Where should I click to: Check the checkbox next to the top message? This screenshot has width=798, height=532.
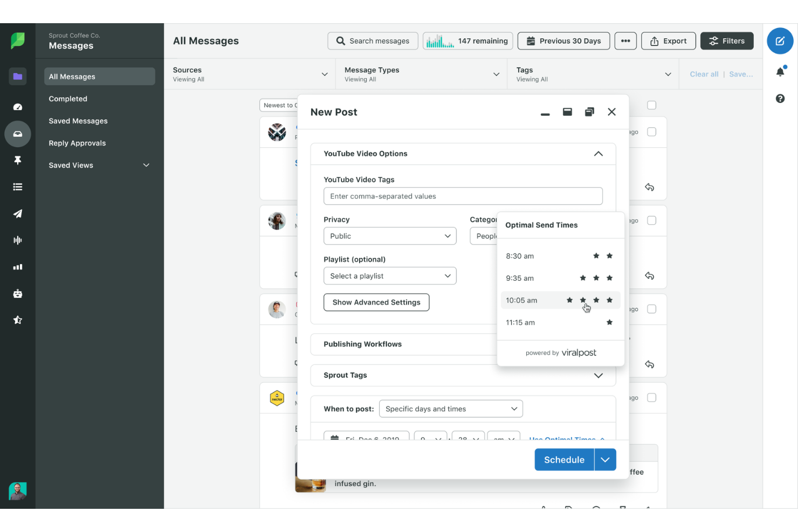[x=651, y=132]
